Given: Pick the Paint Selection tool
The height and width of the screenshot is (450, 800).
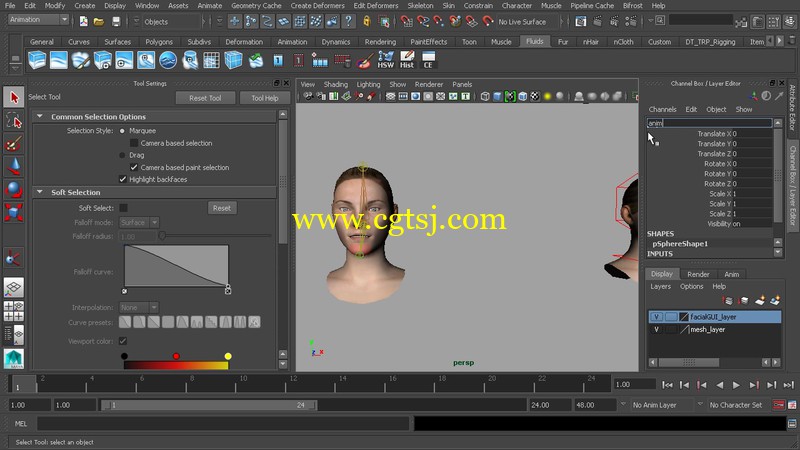Looking at the screenshot, I should pyautogui.click(x=14, y=144).
